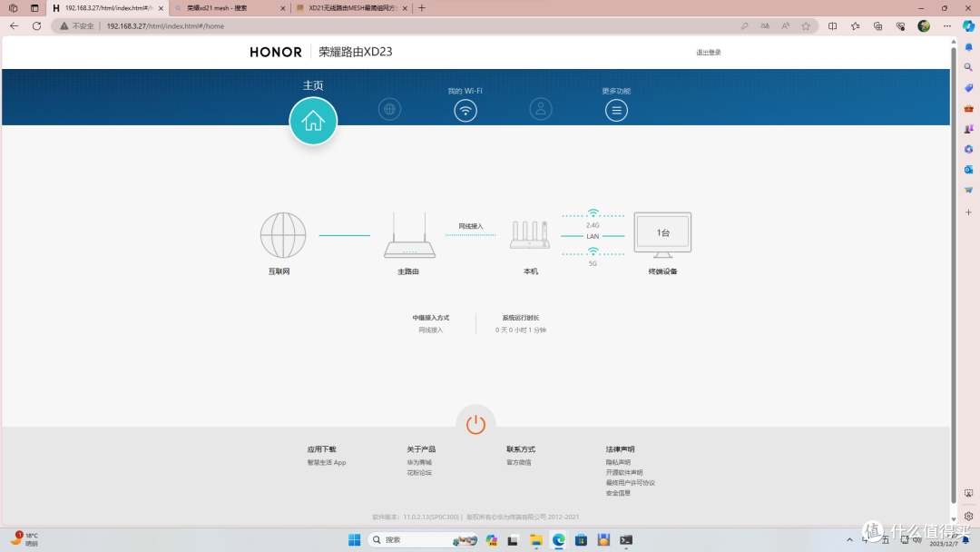980x552 pixels.
Task: Click the 5G Wi-Fi signal icon
Action: [593, 251]
